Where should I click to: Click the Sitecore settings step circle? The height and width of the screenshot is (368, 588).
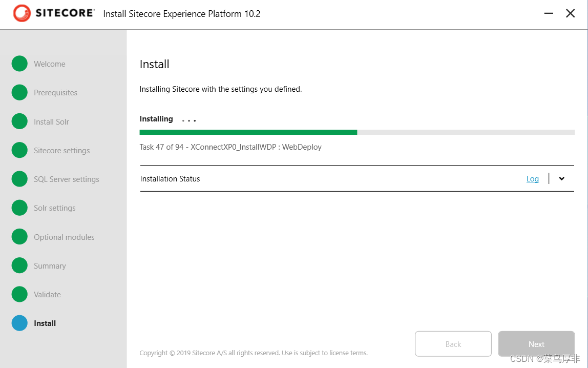[x=19, y=150]
